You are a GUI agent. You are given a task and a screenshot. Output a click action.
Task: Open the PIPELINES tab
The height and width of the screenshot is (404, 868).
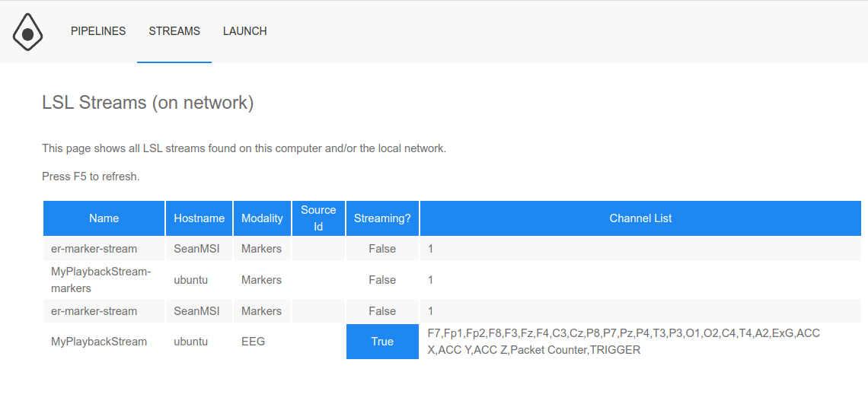point(98,31)
